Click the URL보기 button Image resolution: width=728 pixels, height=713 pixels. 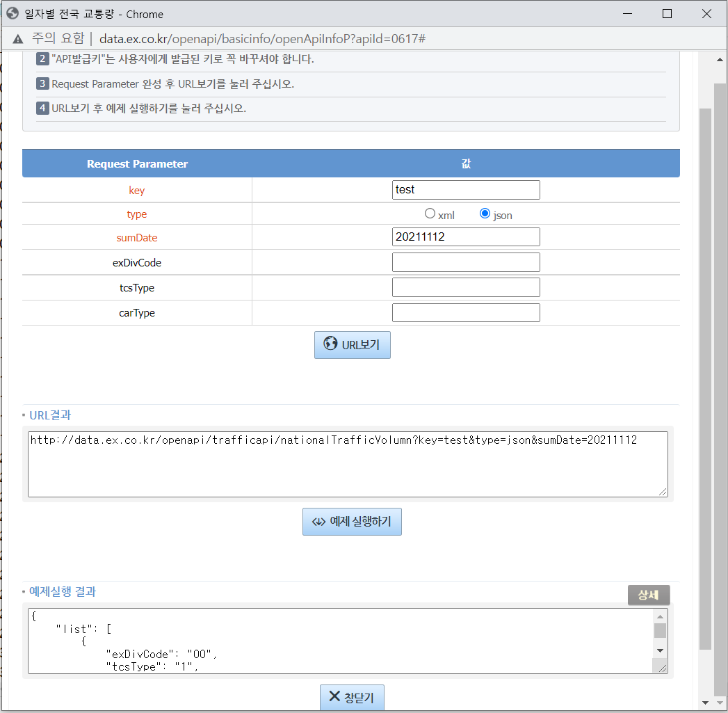tap(352, 344)
